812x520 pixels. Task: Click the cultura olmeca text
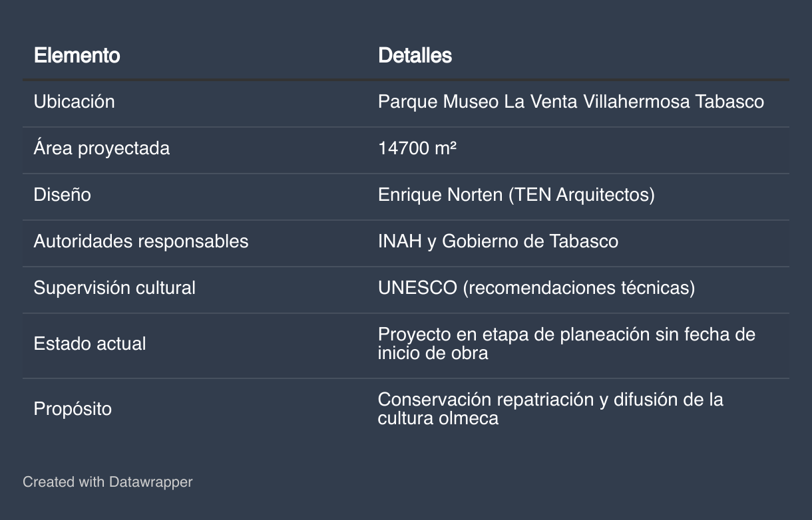coord(438,419)
